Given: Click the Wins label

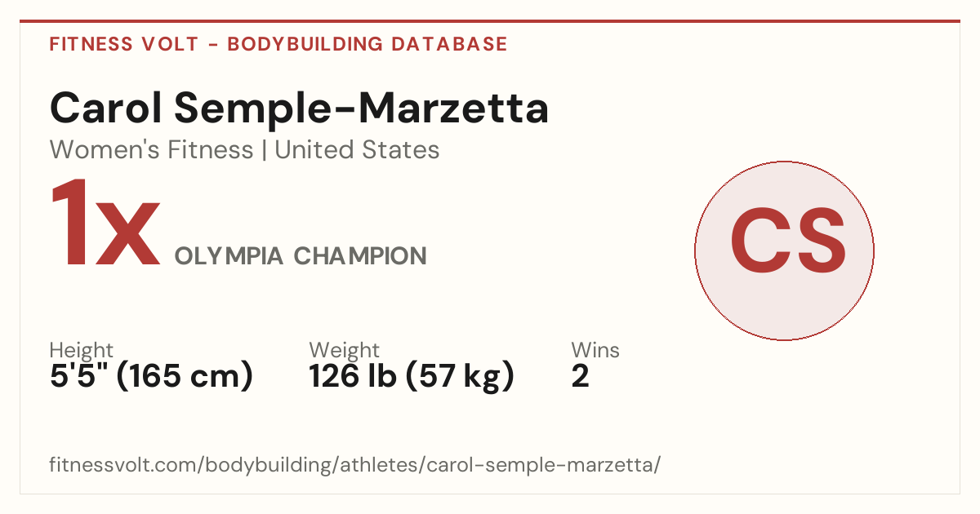Looking at the screenshot, I should pyautogui.click(x=595, y=351).
